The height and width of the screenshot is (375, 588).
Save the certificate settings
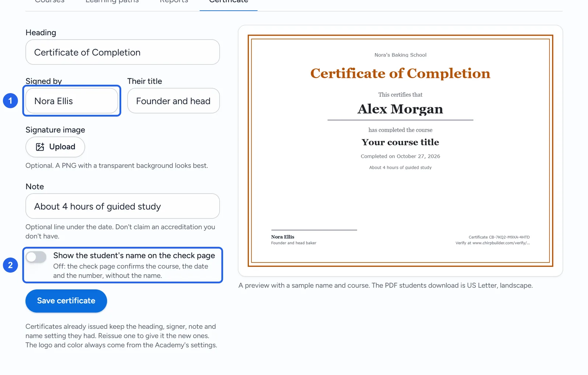click(66, 301)
